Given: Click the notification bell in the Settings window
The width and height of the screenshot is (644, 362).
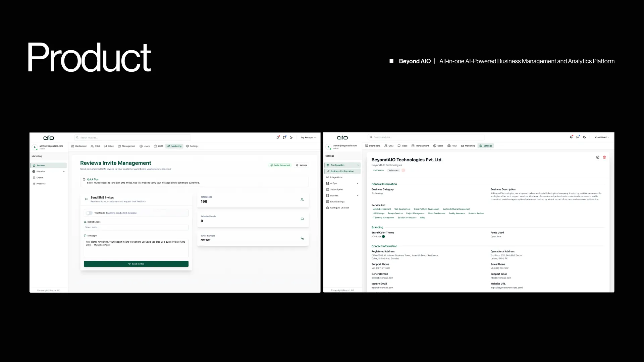Looking at the screenshot, I should click(571, 137).
